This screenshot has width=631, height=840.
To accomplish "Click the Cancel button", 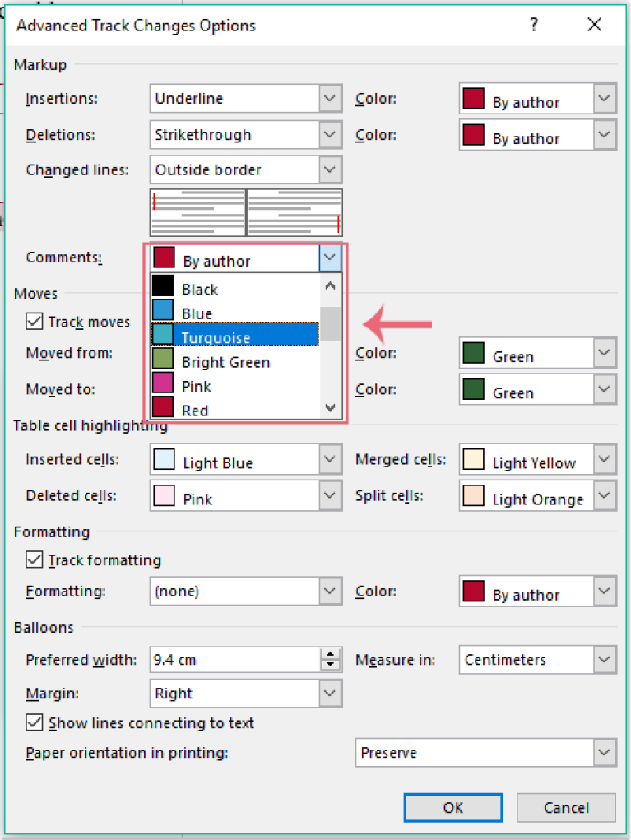I will [565, 807].
